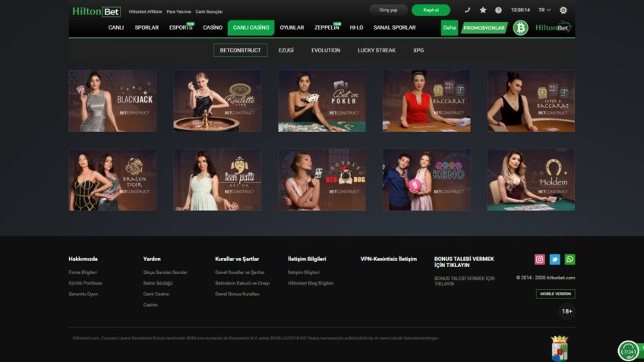Image resolution: width=644 pixels, height=362 pixels.
Task: Click the phone contact icon
Action: pyautogui.click(x=467, y=10)
